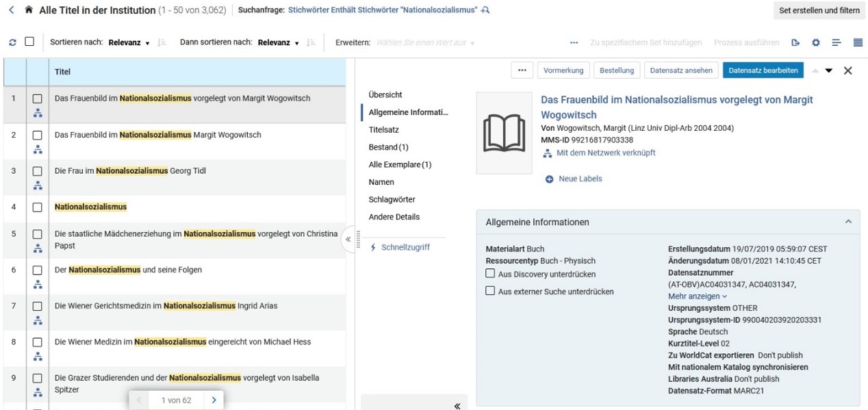Switch to the table view icon
This screenshot has height=410, width=868.
coord(858,42)
